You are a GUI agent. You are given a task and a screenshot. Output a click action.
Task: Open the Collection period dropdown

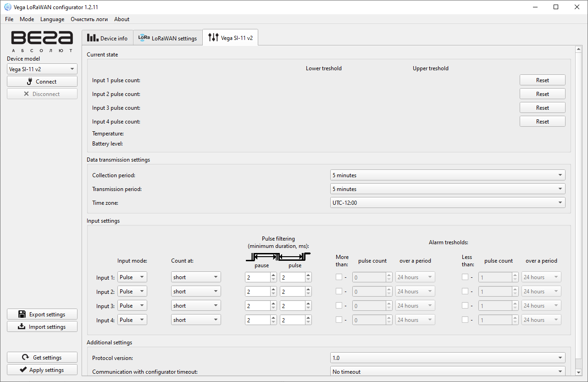click(448, 175)
